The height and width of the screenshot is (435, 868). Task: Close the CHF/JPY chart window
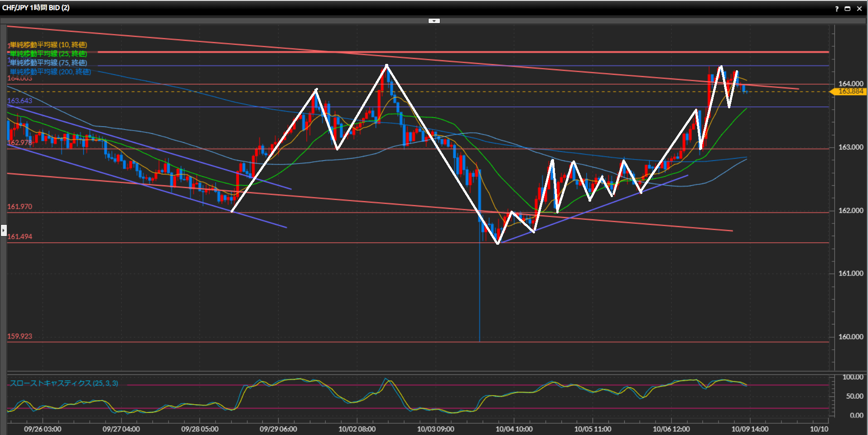click(859, 9)
